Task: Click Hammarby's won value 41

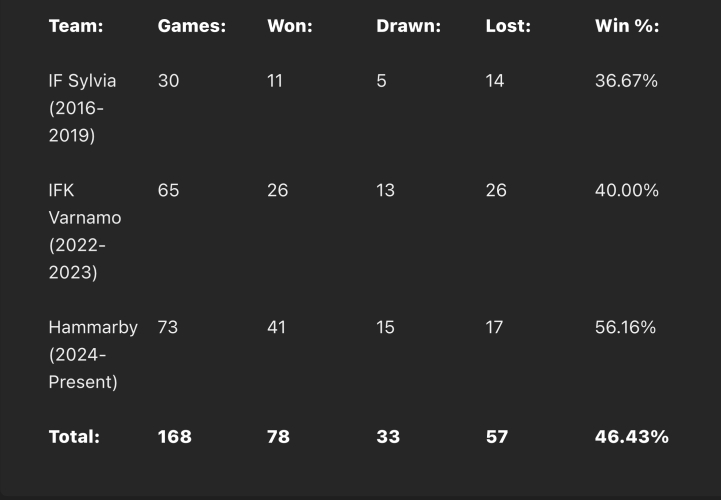Action: (x=277, y=327)
